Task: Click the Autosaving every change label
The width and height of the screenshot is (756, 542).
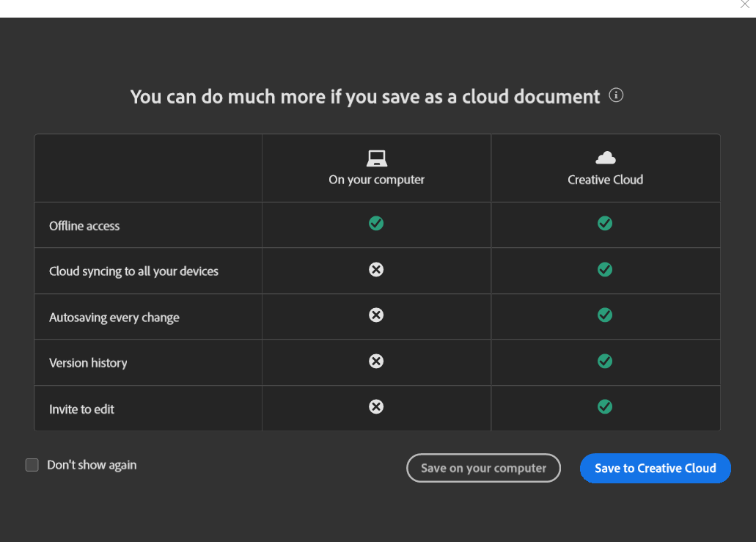Action: click(114, 318)
